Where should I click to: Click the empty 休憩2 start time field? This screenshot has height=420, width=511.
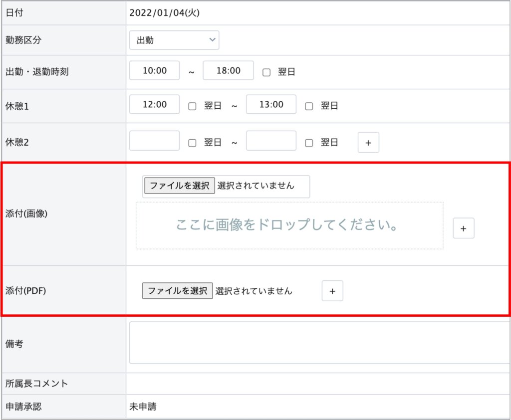click(x=154, y=141)
